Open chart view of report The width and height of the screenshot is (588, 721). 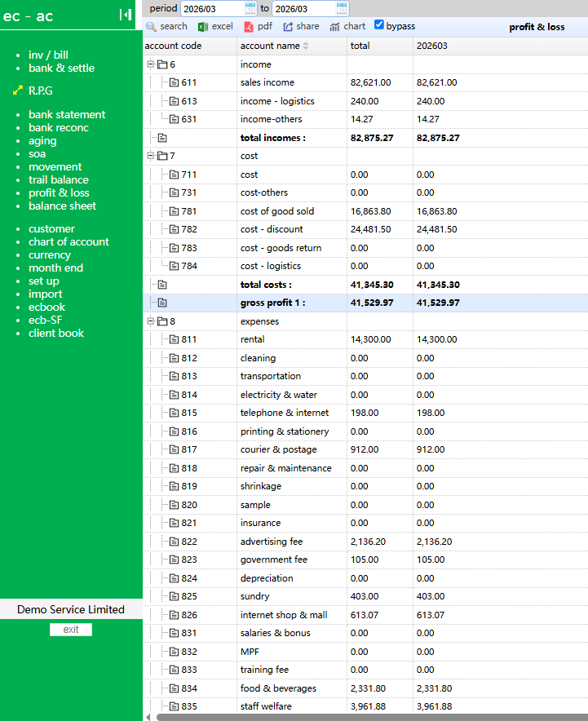(x=347, y=27)
